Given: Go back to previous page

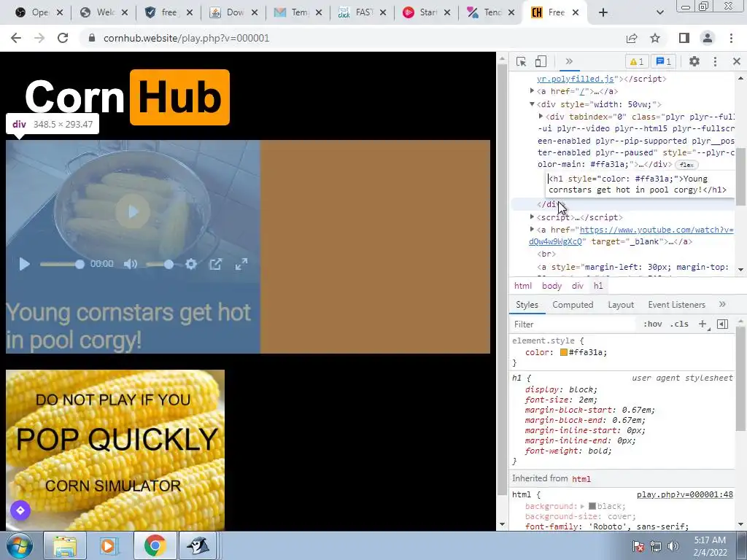Looking at the screenshot, I should coord(16,38).
